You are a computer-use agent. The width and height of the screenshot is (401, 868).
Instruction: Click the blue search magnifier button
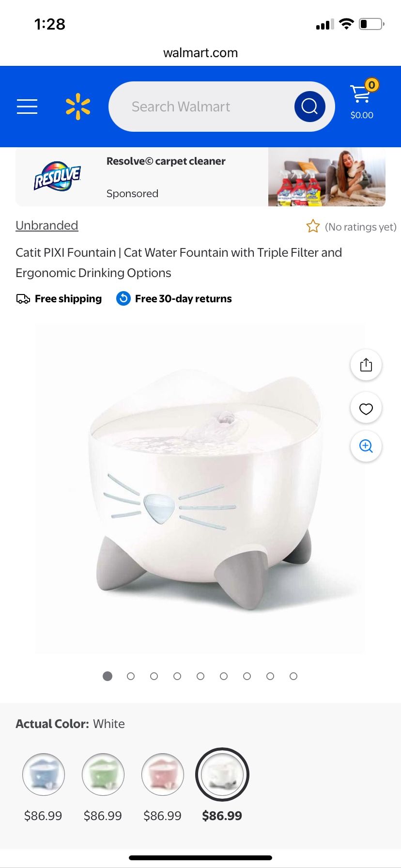tap(309, 106)
